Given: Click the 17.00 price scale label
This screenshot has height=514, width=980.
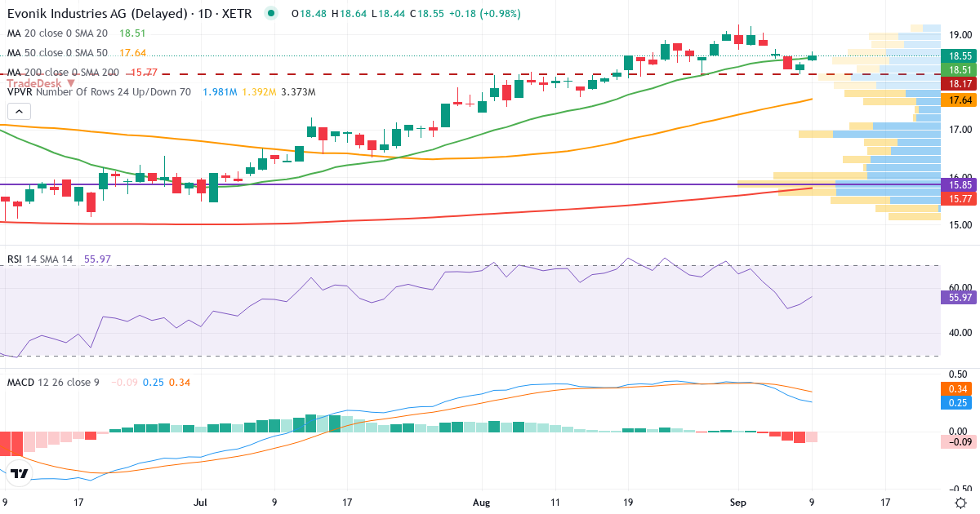Looking at the screenshot, I should 960,130.
